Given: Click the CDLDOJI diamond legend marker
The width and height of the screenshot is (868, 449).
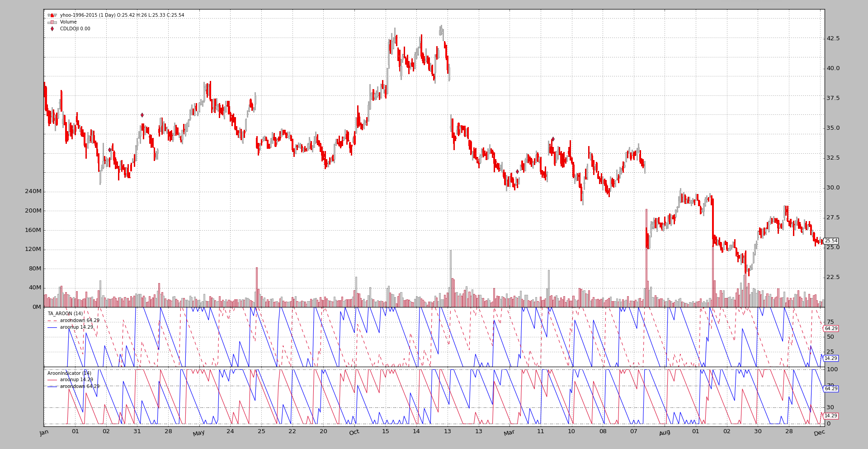Looking at the screenshot, I should [x=52, y=29].
